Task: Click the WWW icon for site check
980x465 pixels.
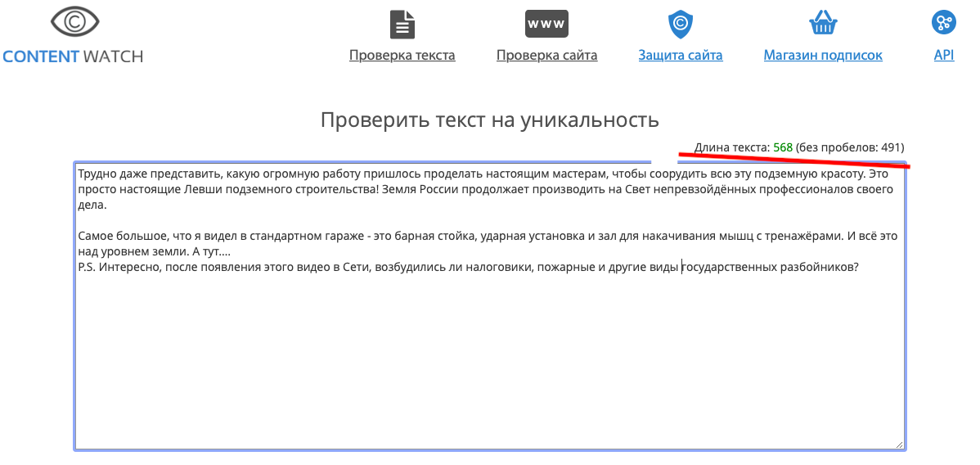Action: 546,24
